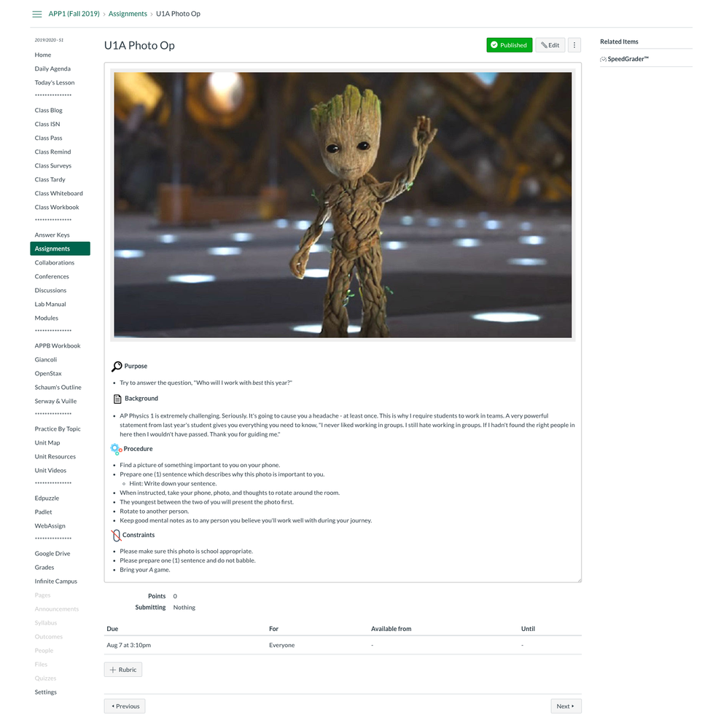The image size is (702, 728).
Task: Open Class Surveys in the sidebar
Action: [x=53, y=165]
